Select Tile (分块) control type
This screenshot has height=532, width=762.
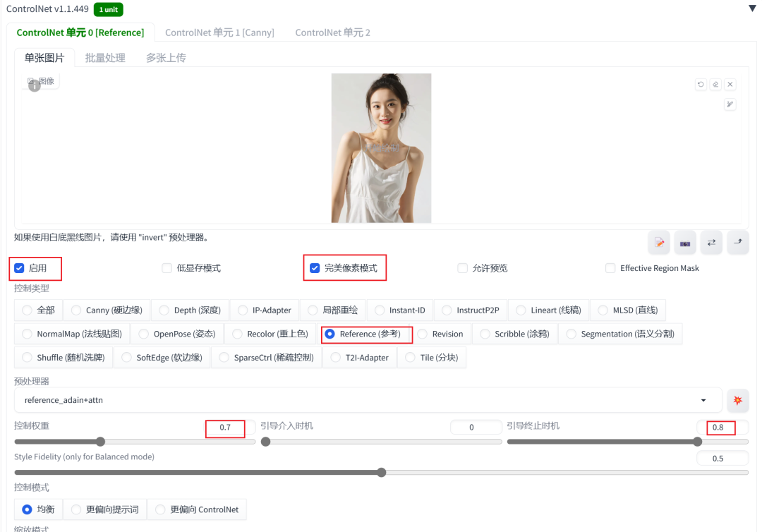[432, 358]
